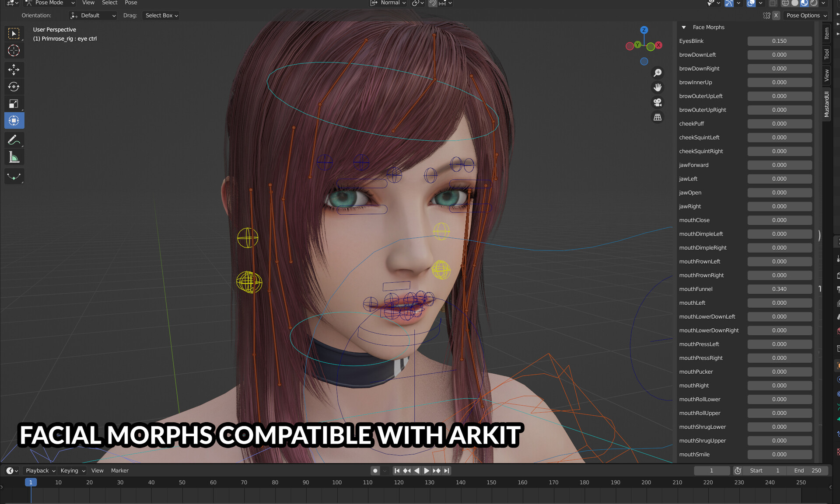Viewport: 840px width, 504px height.
Task: Open the Pose Options dropdown
Action: click(806, 15)
